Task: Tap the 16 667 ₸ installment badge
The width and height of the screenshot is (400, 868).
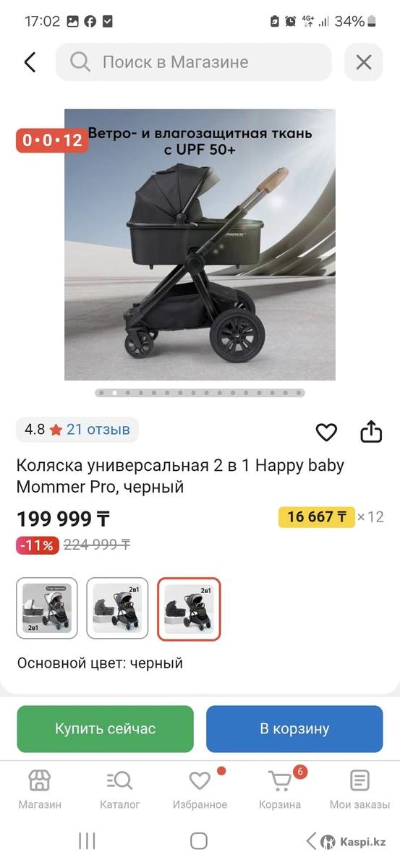Action: (317, 516)
